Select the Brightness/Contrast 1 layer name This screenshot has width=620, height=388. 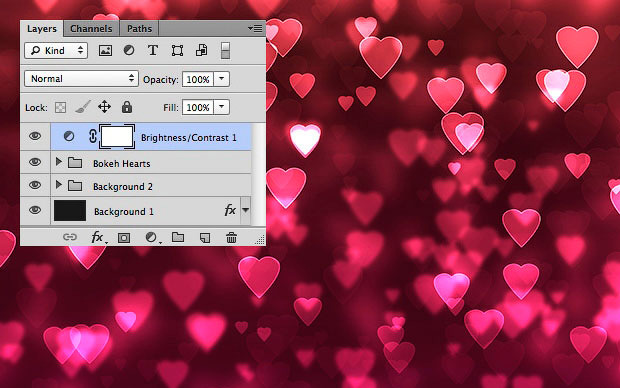click(x=189, y=138)
